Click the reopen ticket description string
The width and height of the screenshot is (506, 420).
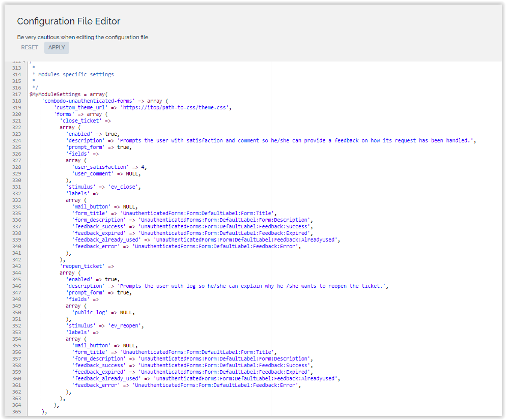pyautogui.click(x=252, y=286)
